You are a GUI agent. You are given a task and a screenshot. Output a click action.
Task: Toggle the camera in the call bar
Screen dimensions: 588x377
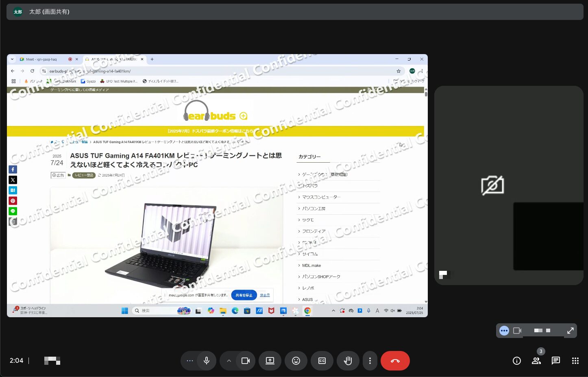(x=245, y=361)
